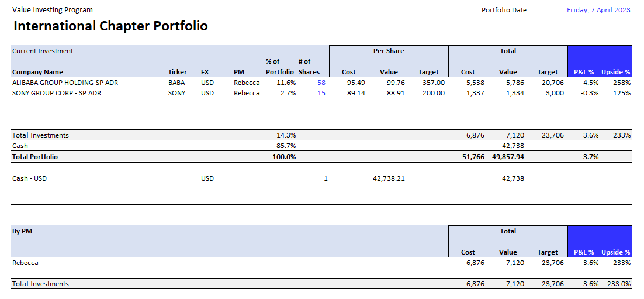Click the Total Investments 14.3% cell
The height and width of the screenshot is (299, 644).
click(x=286, y=135)
